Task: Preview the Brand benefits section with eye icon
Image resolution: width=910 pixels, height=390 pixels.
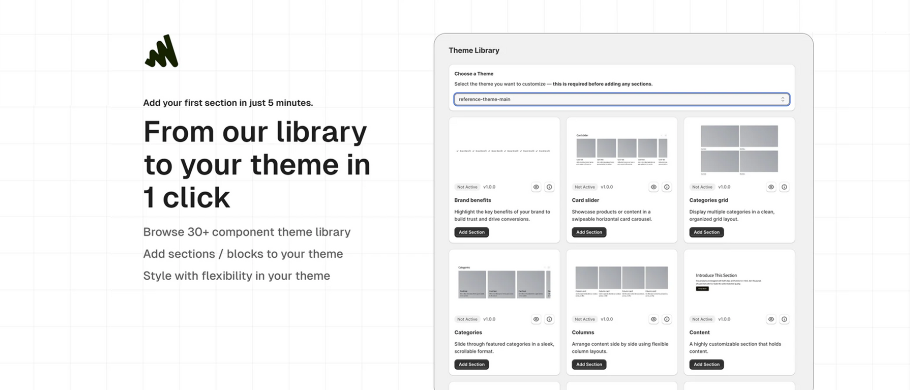Action: pos(536,187)
